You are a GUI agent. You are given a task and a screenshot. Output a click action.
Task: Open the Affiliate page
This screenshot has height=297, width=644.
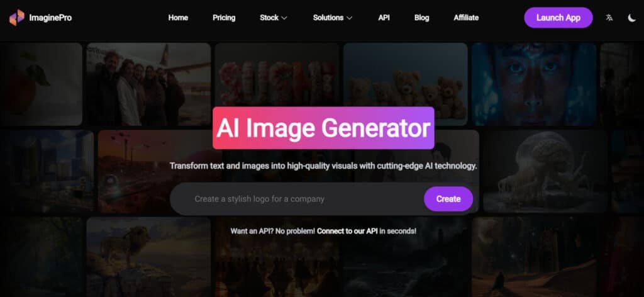[466, 18]
